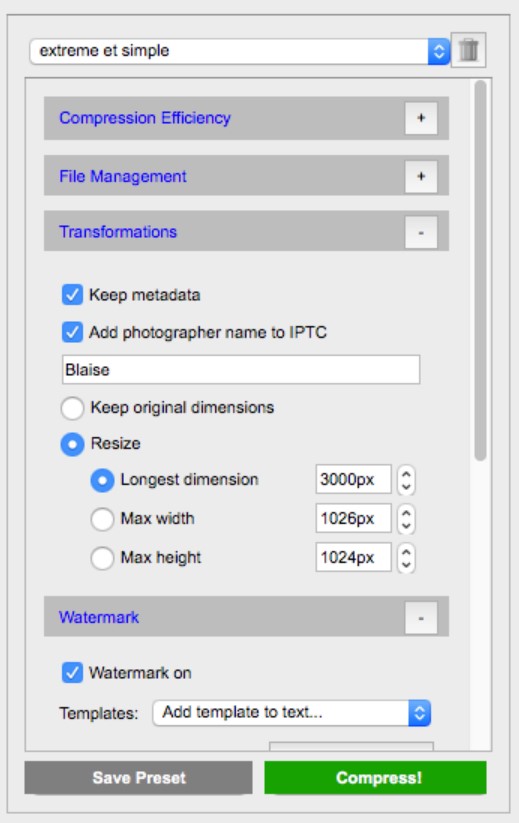Collapse the Transformations section
Viewport: 519px width, 823px height.
[x=421, y=232]
